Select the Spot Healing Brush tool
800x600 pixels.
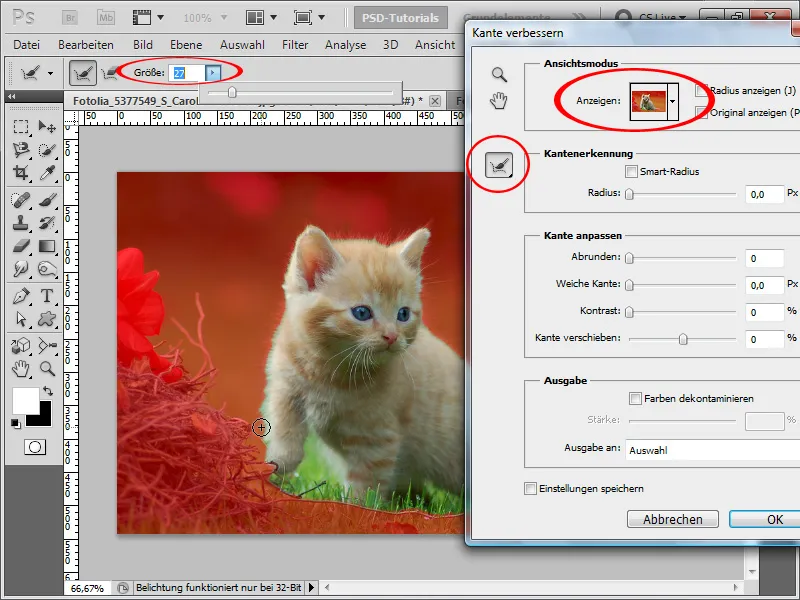[20, 199]
